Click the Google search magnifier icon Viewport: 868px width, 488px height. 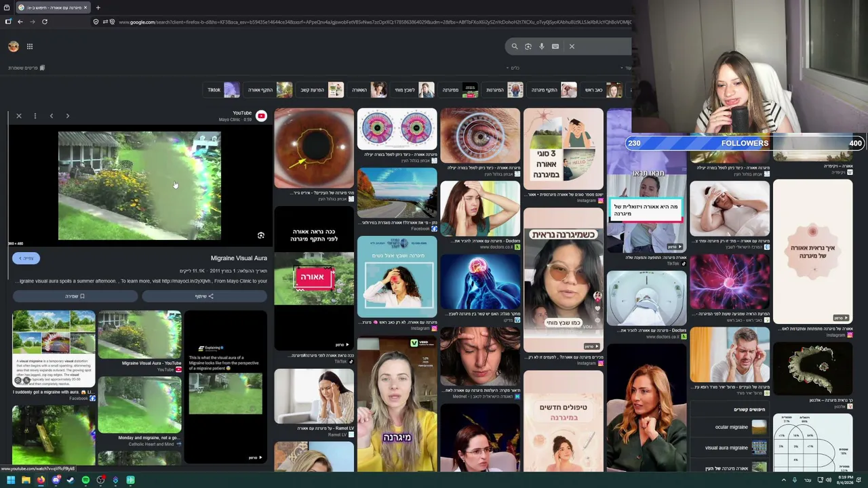(515, 46)
